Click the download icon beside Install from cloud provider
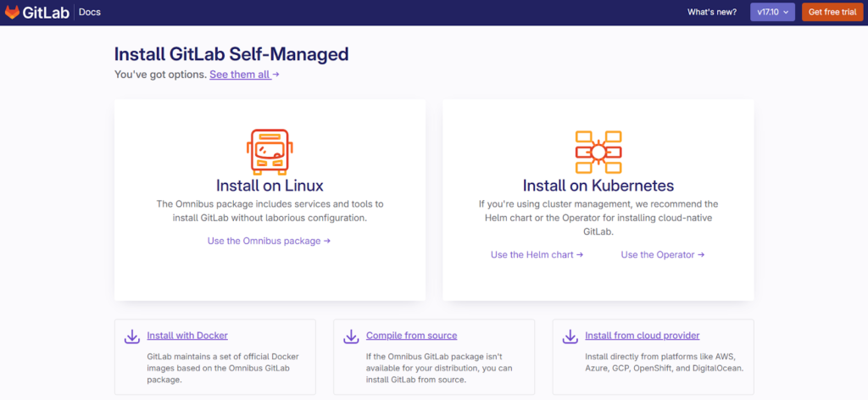This screenshot has width=868, height=400. [570, 336]
